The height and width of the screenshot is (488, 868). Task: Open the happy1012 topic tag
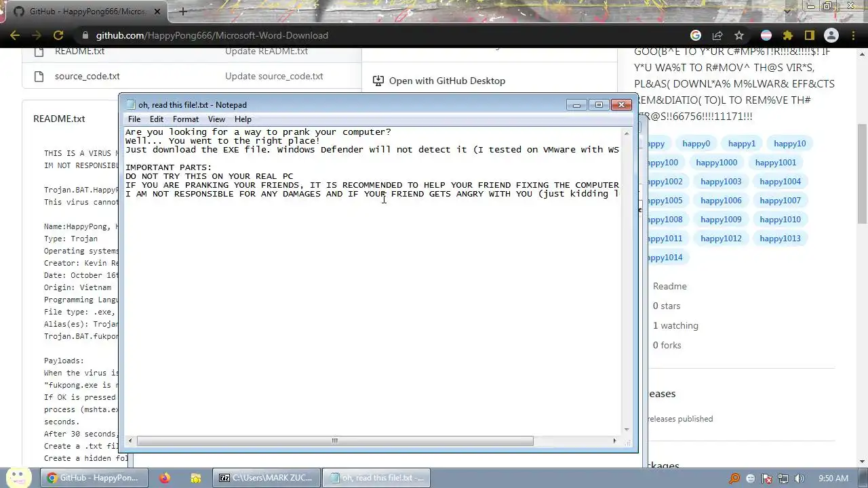pyautogui.click(x=721, y=239)
